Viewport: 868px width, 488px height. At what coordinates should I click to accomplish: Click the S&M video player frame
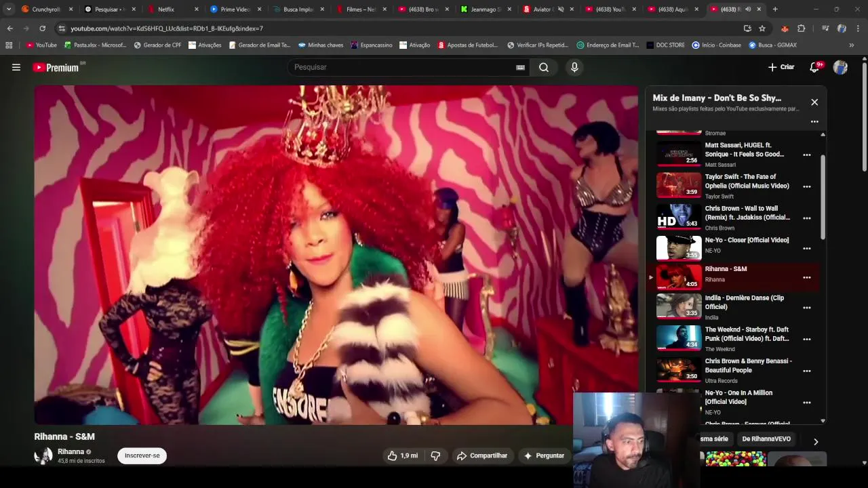(x=336, y=255)
